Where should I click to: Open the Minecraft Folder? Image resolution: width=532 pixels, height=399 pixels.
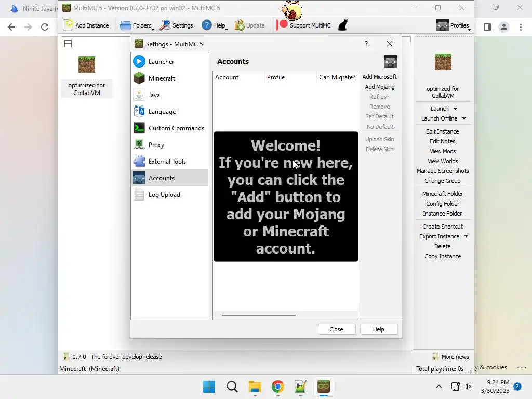[443, 194]
